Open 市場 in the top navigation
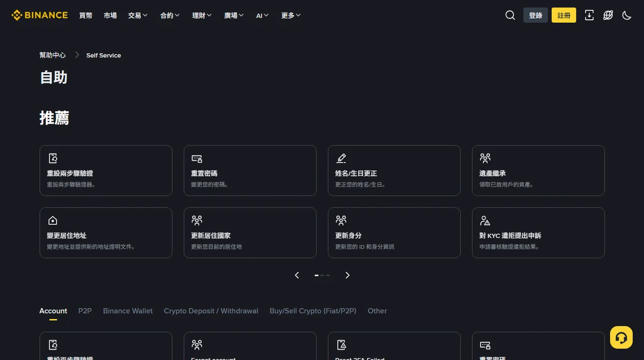Screen dimensions: 644x360 click(x=111, y=16)
